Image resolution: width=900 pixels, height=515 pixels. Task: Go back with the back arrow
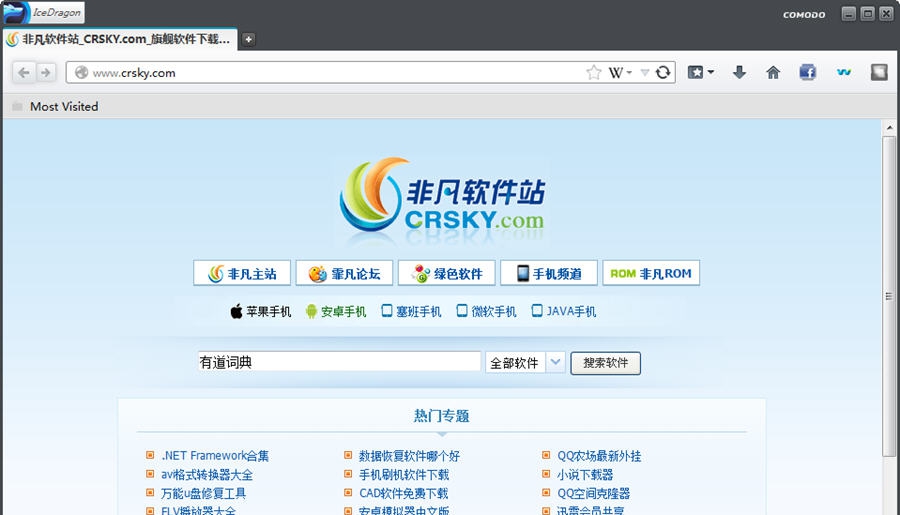[24, 72]
